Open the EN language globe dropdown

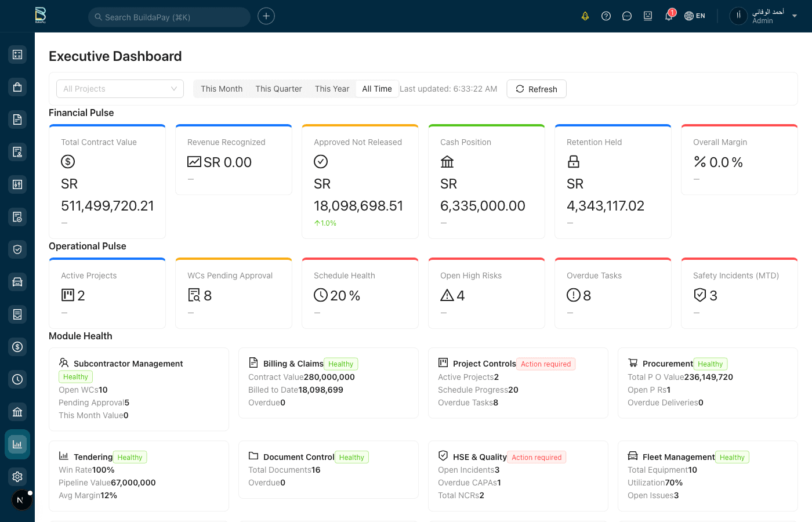pos(694,16)
